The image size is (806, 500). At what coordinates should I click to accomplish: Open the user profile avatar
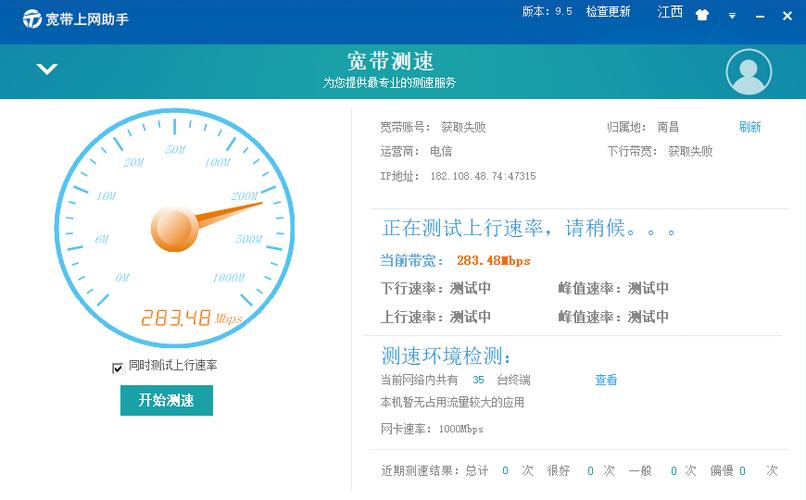pos(748,72)
